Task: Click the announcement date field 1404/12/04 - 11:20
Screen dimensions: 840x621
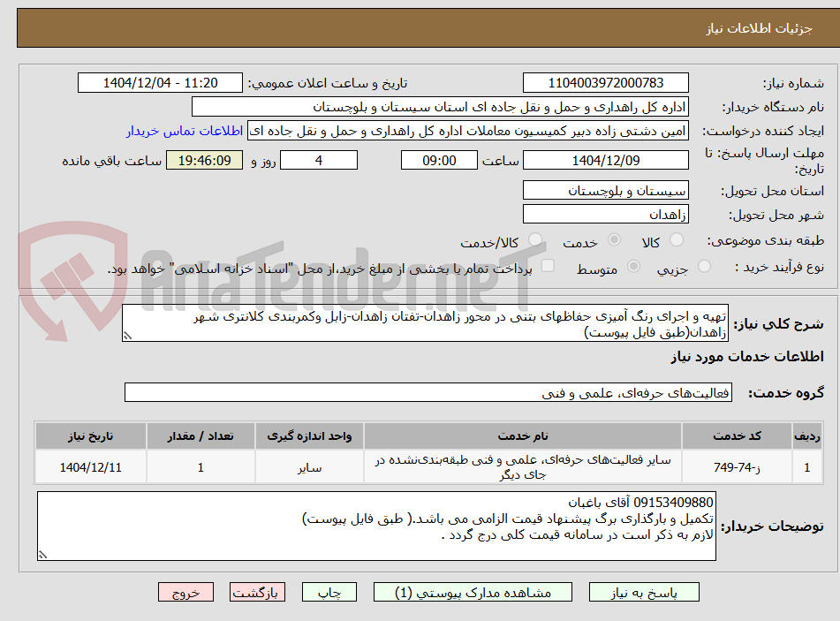Action: pyautogui.click(x=160, y=83)
